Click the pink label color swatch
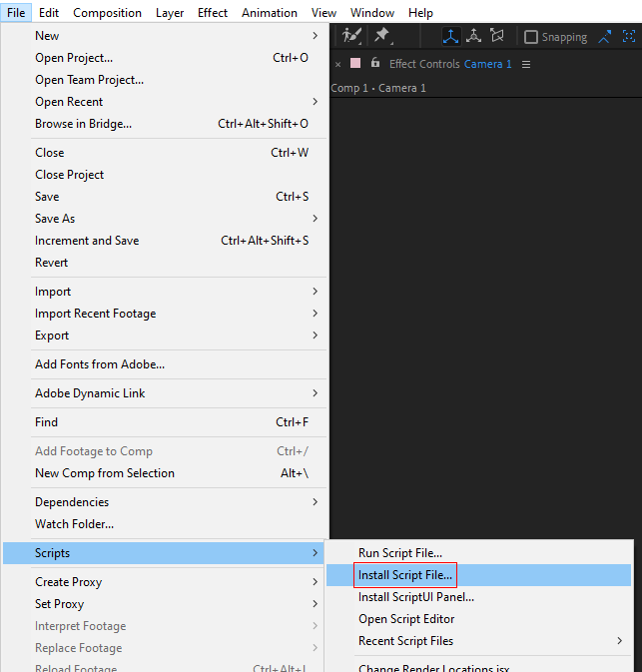This screenshot has width=642, height=672. 355,63
